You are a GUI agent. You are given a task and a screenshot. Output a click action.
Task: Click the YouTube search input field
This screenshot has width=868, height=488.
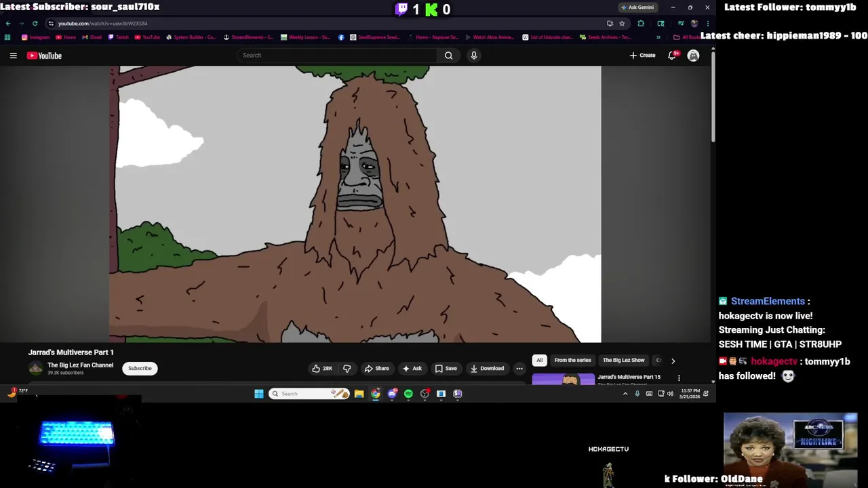[337, 56]
